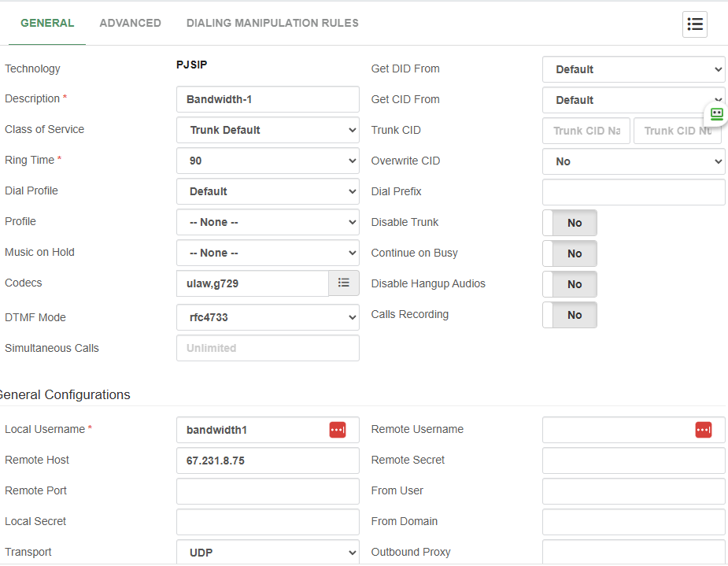Click the Disable Hangup Audios label

click(428, 283)
